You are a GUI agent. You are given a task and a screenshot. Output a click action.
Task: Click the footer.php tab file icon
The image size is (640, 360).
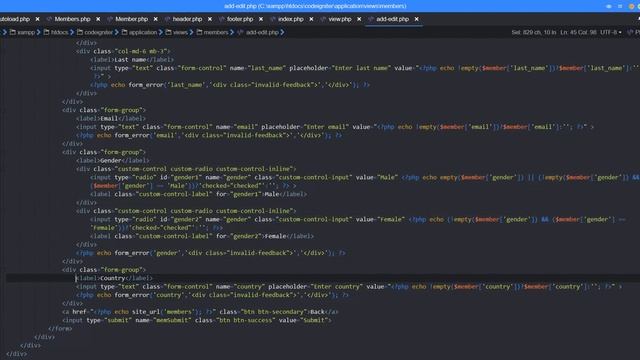tap(222, 19)
